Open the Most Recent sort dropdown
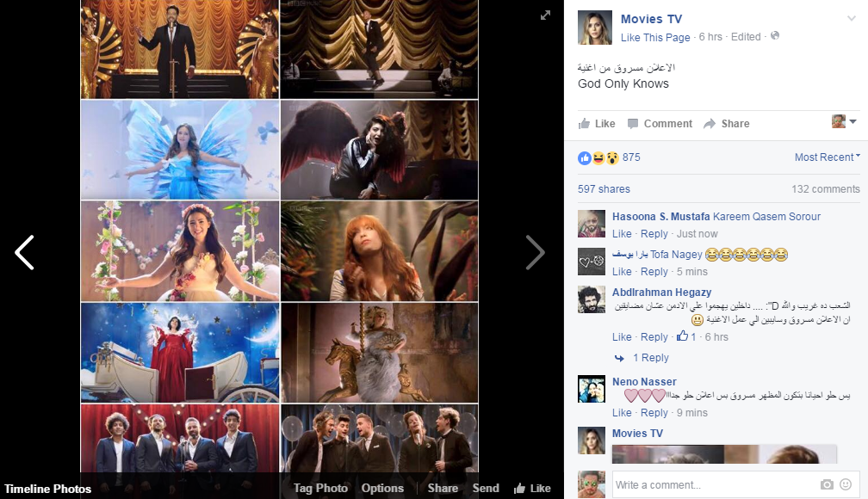This screenshot has height=499, width=868. [x=827, y=157]
